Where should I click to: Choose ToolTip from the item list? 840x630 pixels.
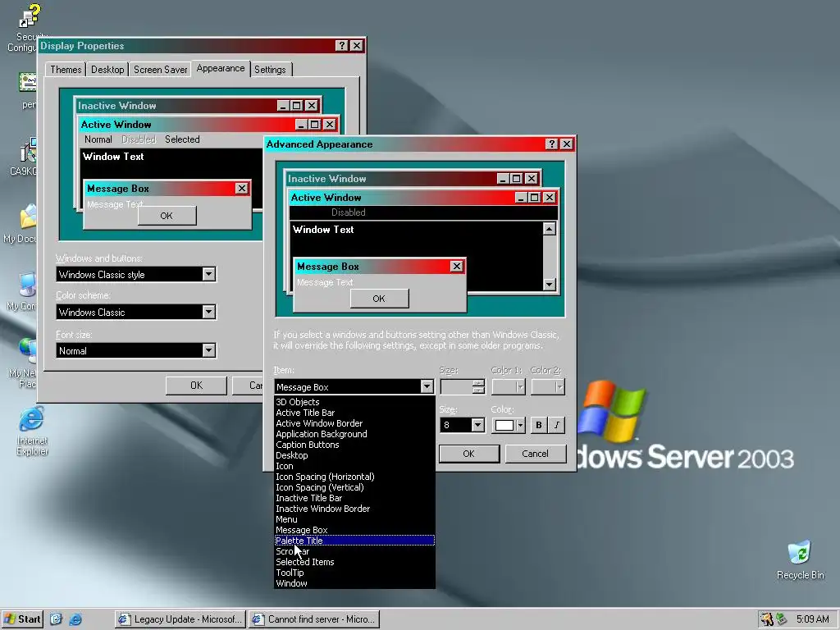point(354,573)
